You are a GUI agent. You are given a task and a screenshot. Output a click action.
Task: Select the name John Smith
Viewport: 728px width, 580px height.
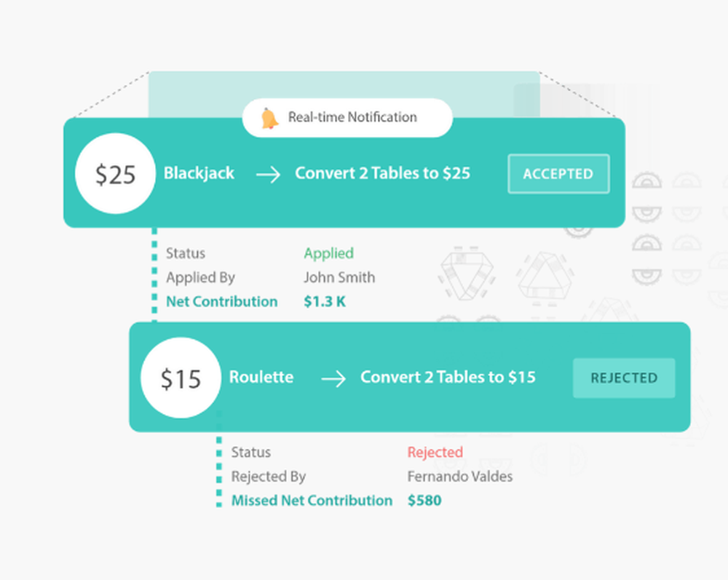[339, 277]
